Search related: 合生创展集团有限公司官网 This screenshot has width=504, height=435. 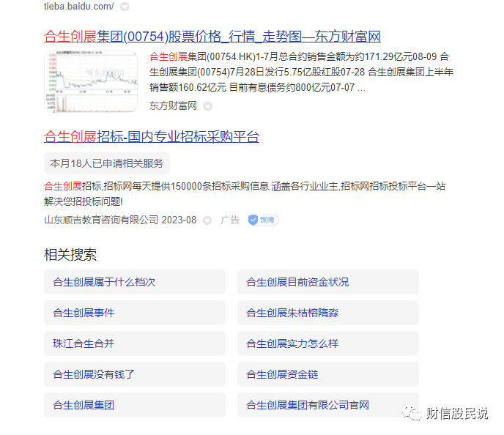tap(328, 405)
